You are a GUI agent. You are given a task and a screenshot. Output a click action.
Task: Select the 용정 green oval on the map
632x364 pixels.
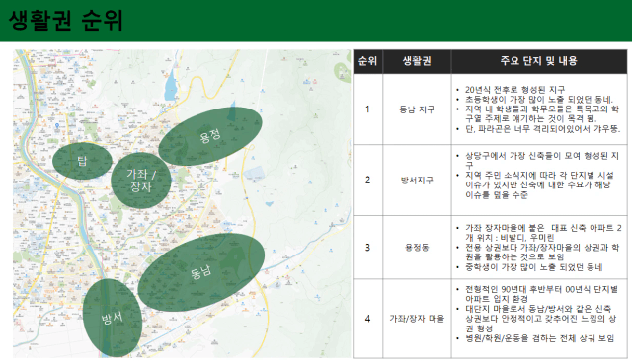coord(210,136)
